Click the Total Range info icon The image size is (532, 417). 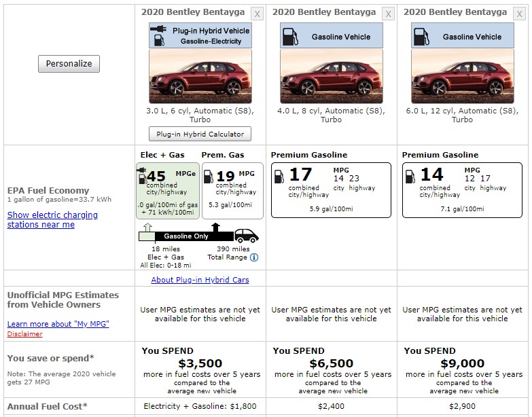coord(254,257)
